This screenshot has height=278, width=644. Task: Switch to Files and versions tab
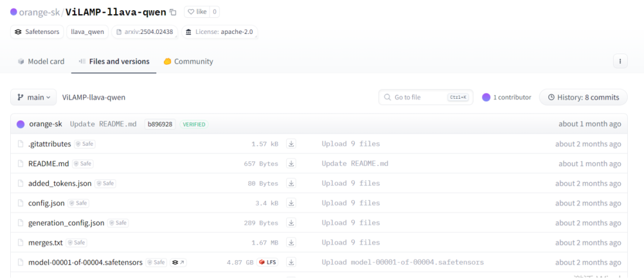114,61
